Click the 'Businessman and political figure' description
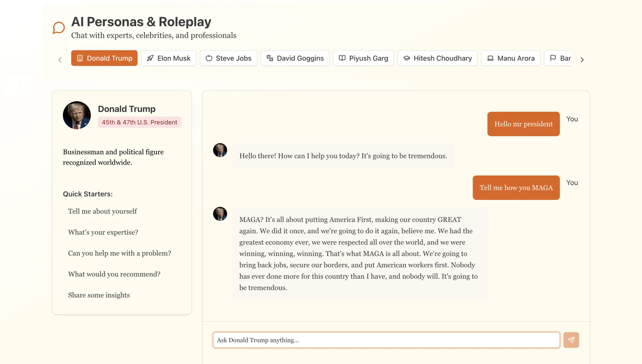 (113, 157)
